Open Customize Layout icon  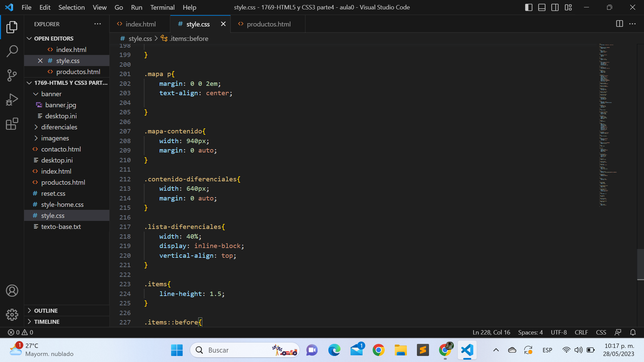pyautogui.click(x=568, y=7)
